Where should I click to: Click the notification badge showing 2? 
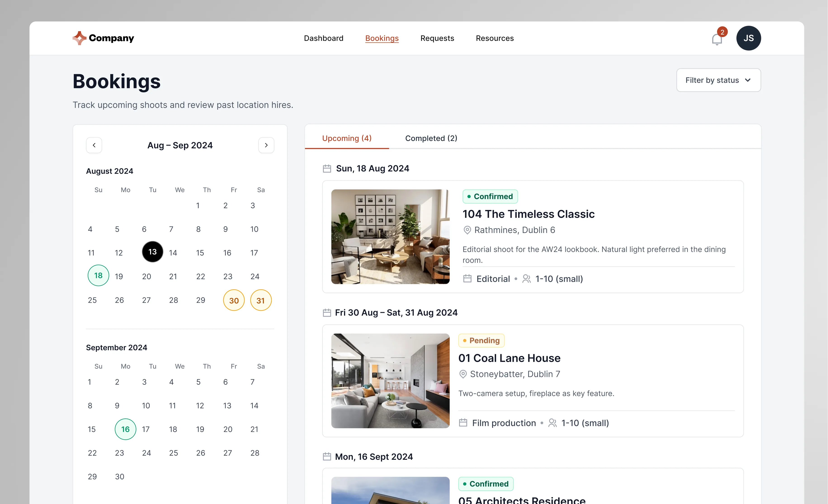(722, 32)
